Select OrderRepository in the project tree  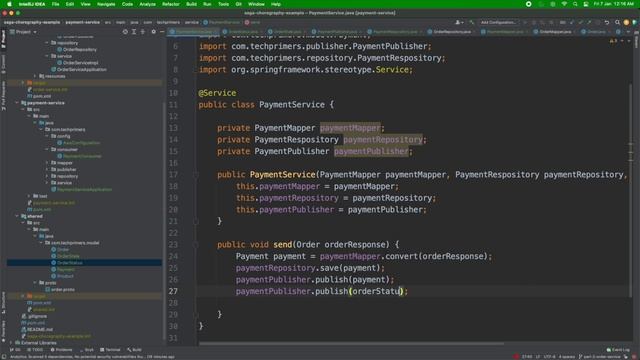[x=80, y=49]
